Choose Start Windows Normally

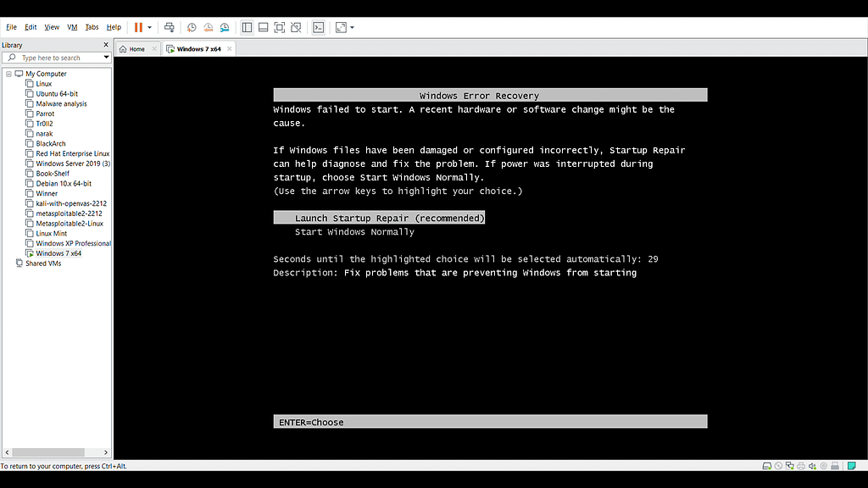pos(354,232)
